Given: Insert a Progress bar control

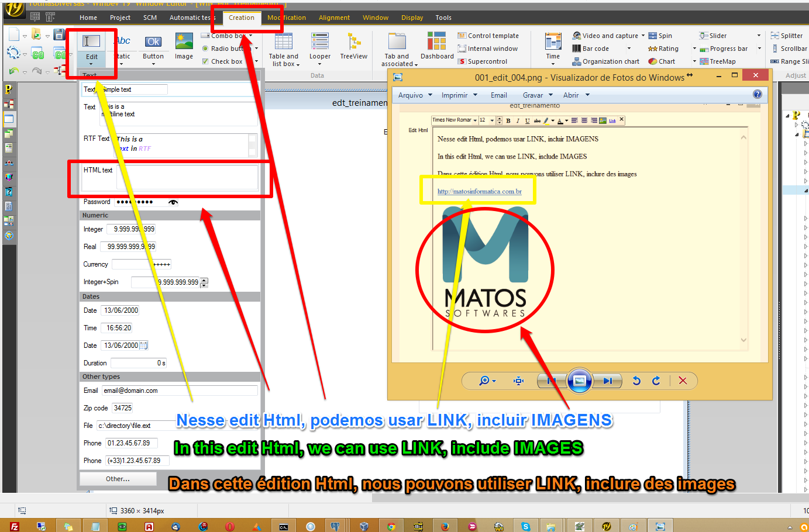Looking at the screenshot, I should click(x=724, y=49).
